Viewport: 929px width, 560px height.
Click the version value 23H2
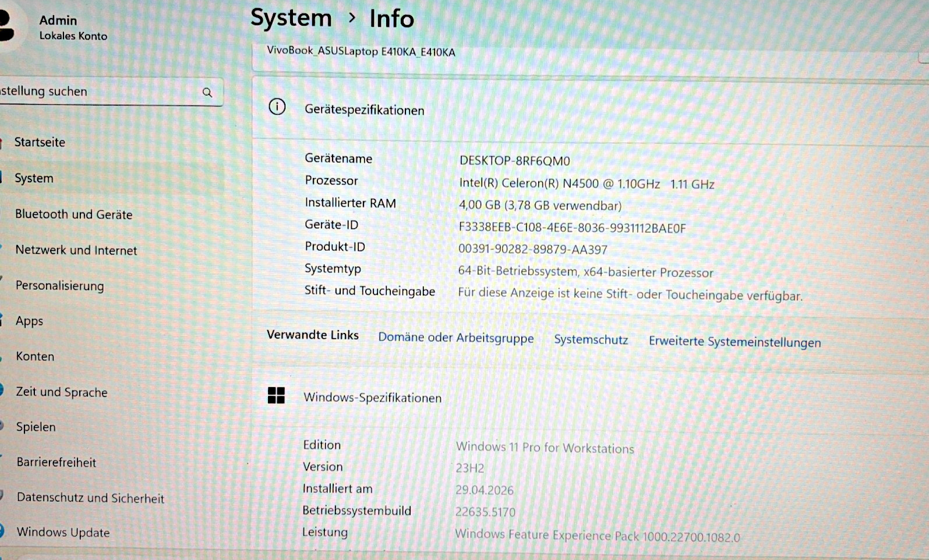[x=470, y=468]
